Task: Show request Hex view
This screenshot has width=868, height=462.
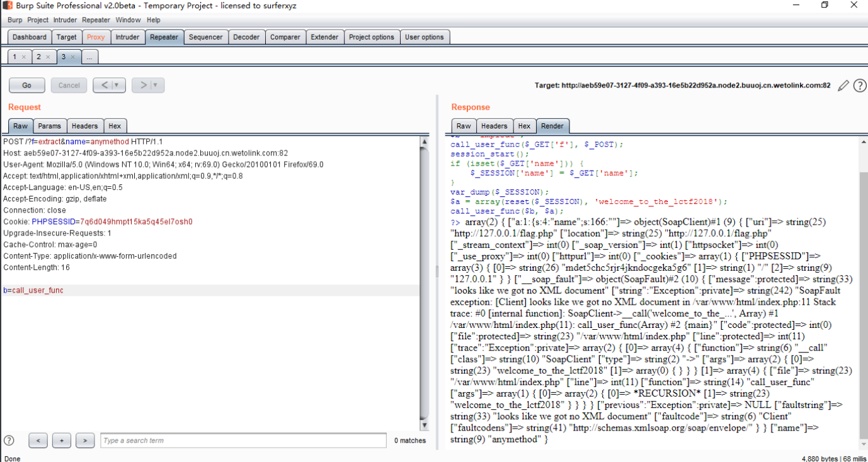Action: 115,126
